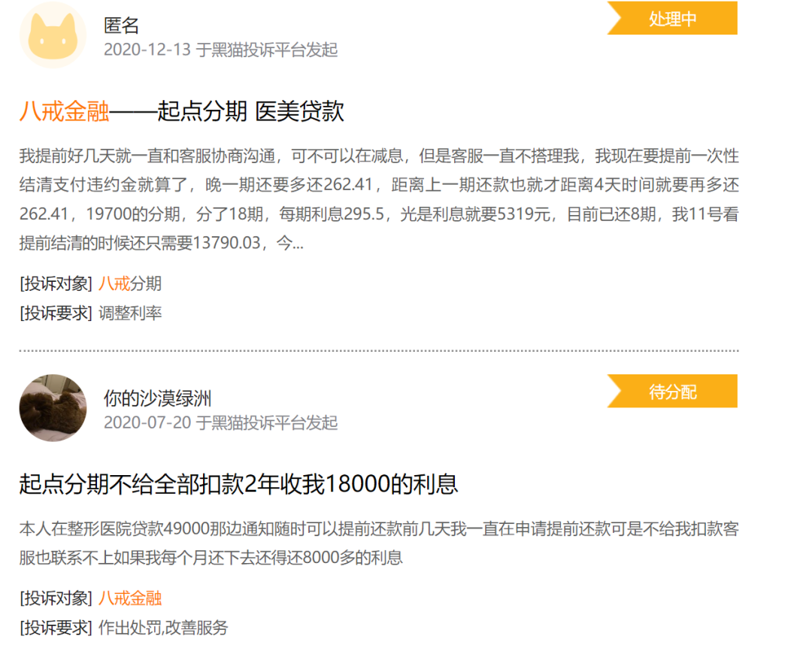The image size is (812, 651).
Task: Click the 处理中 status badge
Action: click(673, 19)
